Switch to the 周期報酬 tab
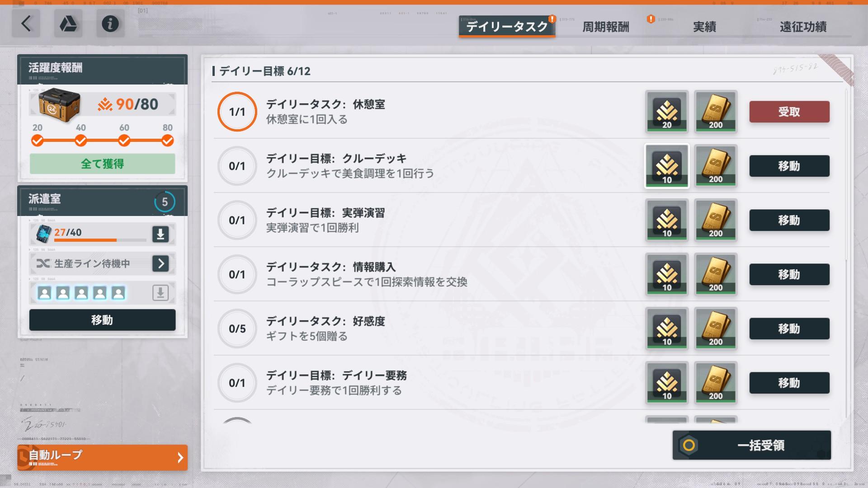The height and width of the screenshot is (488, 868). pos(605,27)
